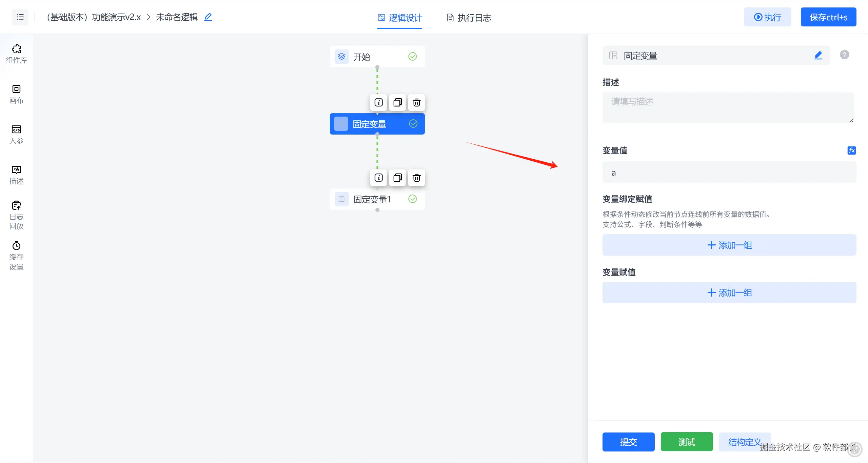Open the 入参 input parameters panel
Viewport: 868px width, 463px height.
16,134
